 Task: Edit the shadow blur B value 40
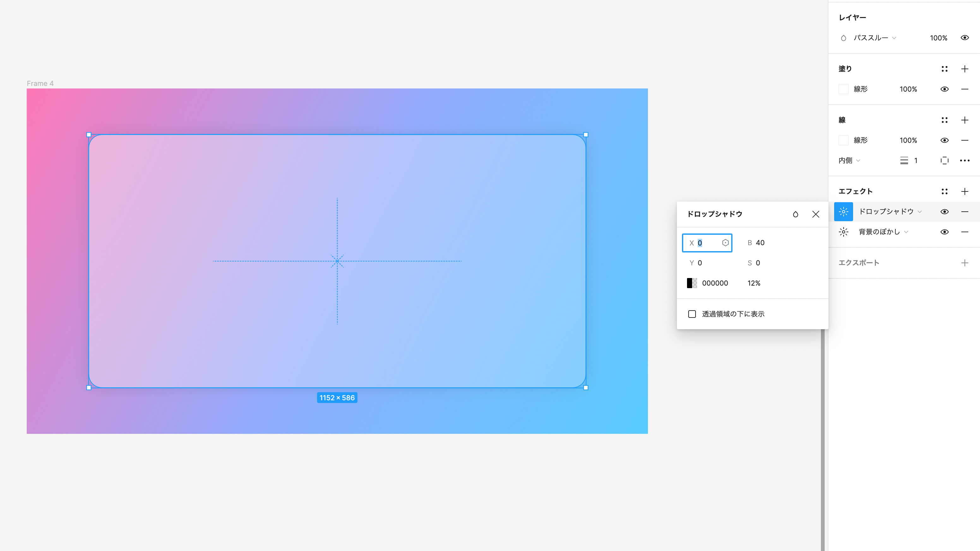(x=760, y=243)
